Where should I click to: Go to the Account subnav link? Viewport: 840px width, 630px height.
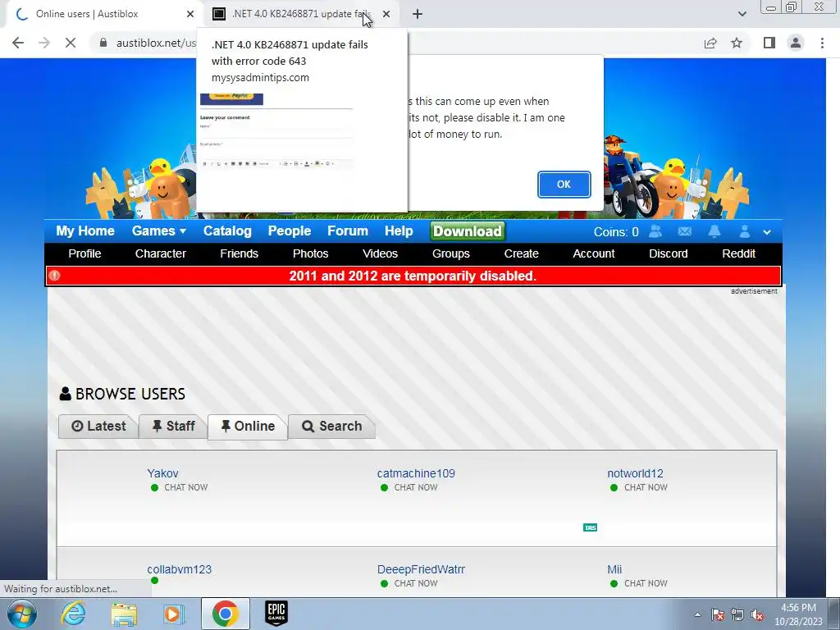tap(594, 253)
